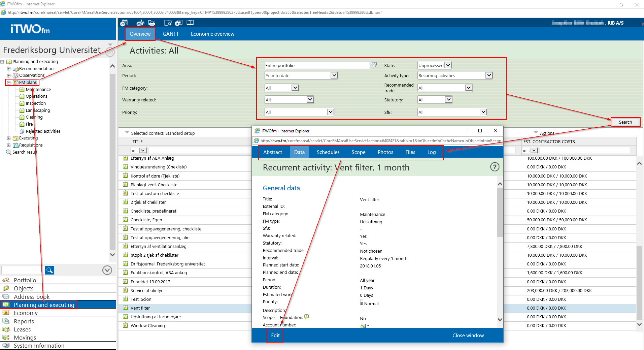Screen dimensions: 644x350
Task: Select the Economy module in sidebar
Action: (x=26, y=313)
